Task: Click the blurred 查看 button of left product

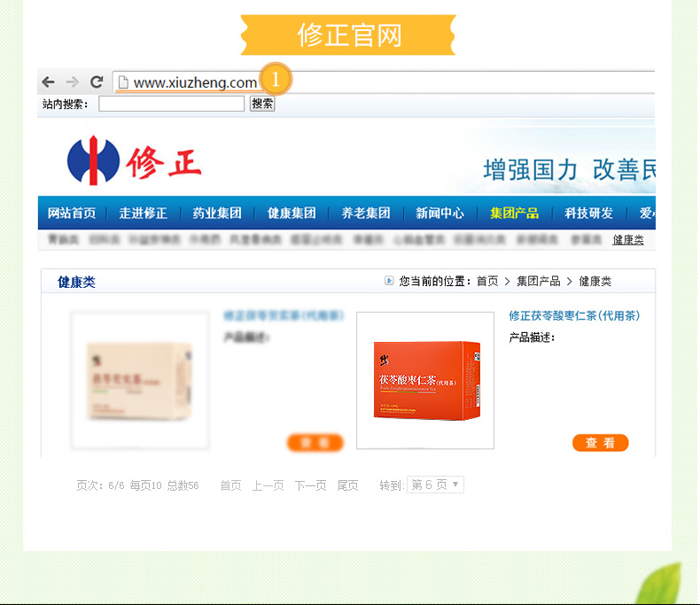Action: (315, 443)
